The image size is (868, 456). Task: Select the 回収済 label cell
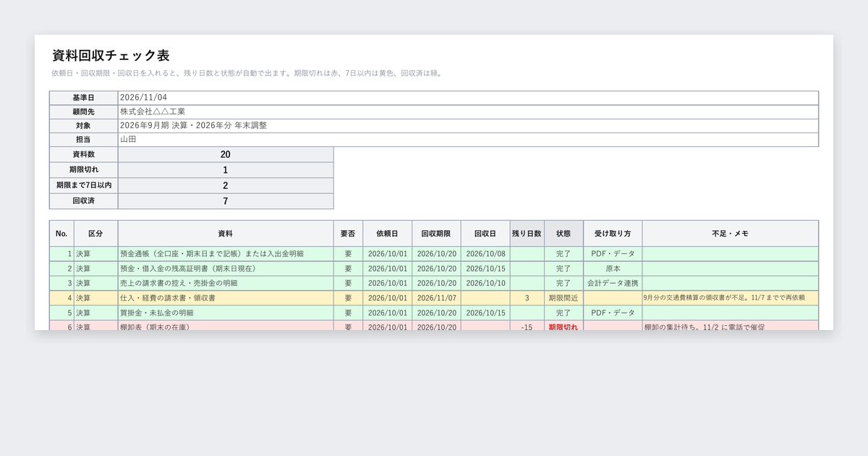point(84,201)
